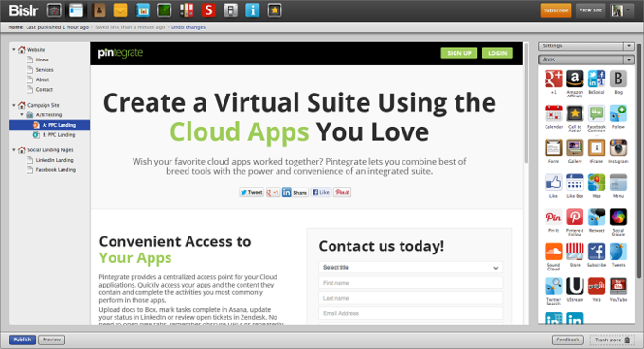The image size is (644, 349).
Task: Collapse the Social Landing Pages node
Action: pyautogui.click(x=14, y=150)
